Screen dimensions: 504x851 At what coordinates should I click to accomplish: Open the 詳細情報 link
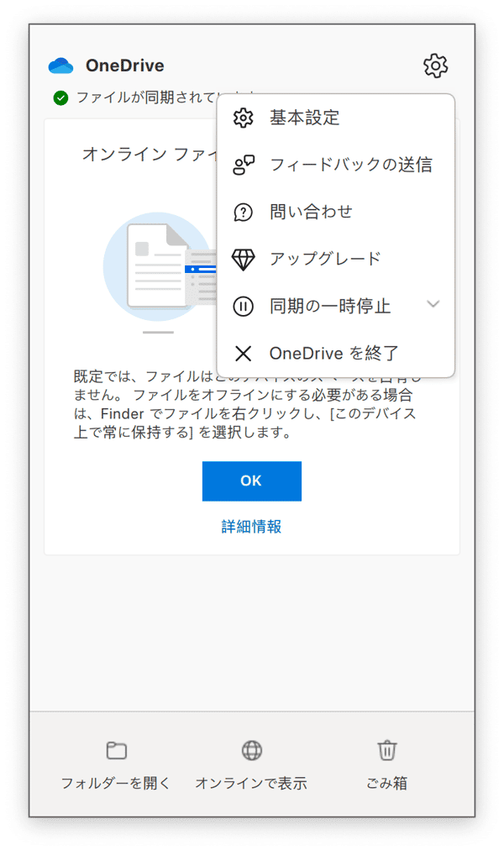251,527
